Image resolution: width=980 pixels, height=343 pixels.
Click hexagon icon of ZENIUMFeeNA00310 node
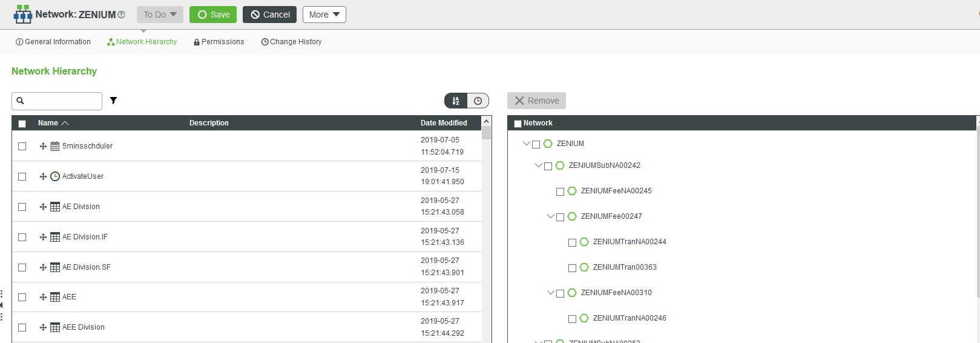coord(572,293)
